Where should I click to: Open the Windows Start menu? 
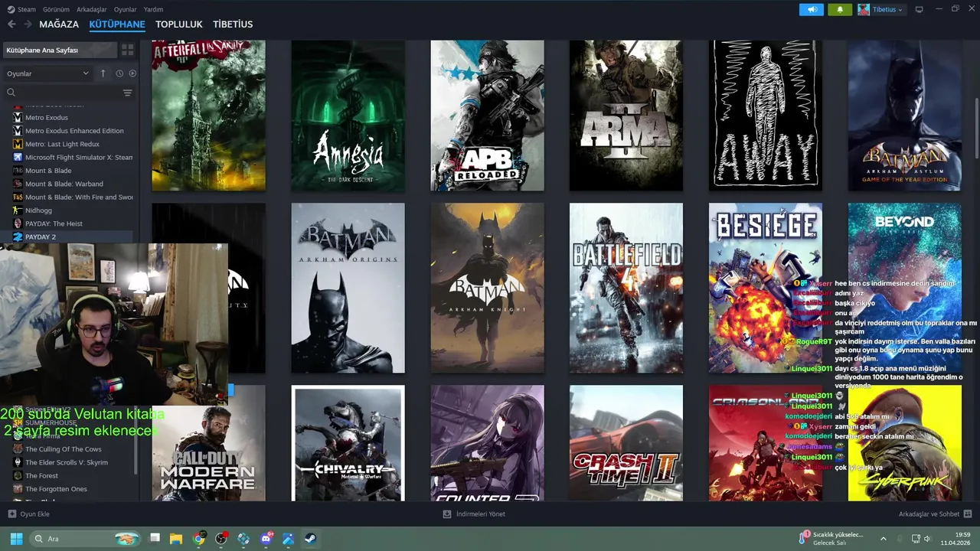click(16, 539)
